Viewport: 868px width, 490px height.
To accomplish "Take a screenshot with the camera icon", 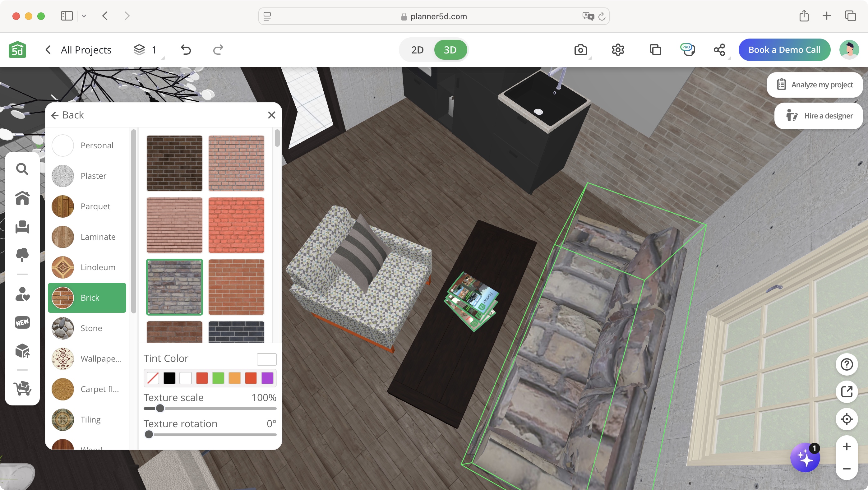I will [x=581, y=49].
